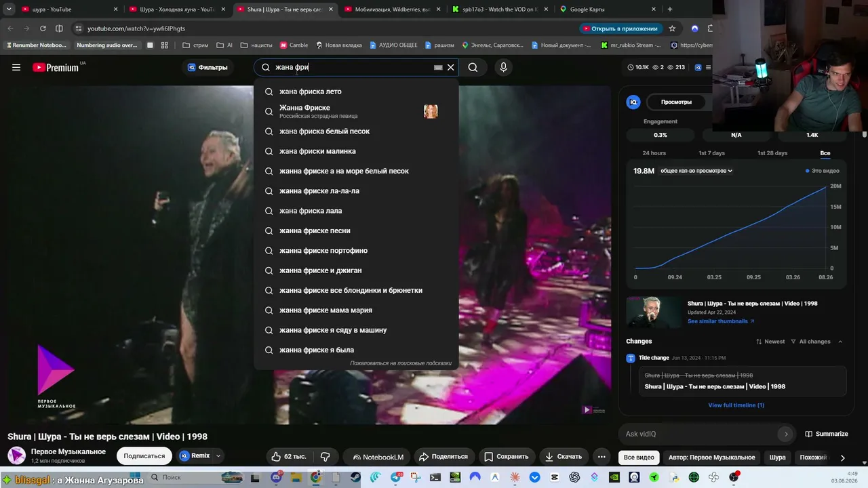
Task: Subscribe with the "Подписаться" button
Action: click(144, 456)
